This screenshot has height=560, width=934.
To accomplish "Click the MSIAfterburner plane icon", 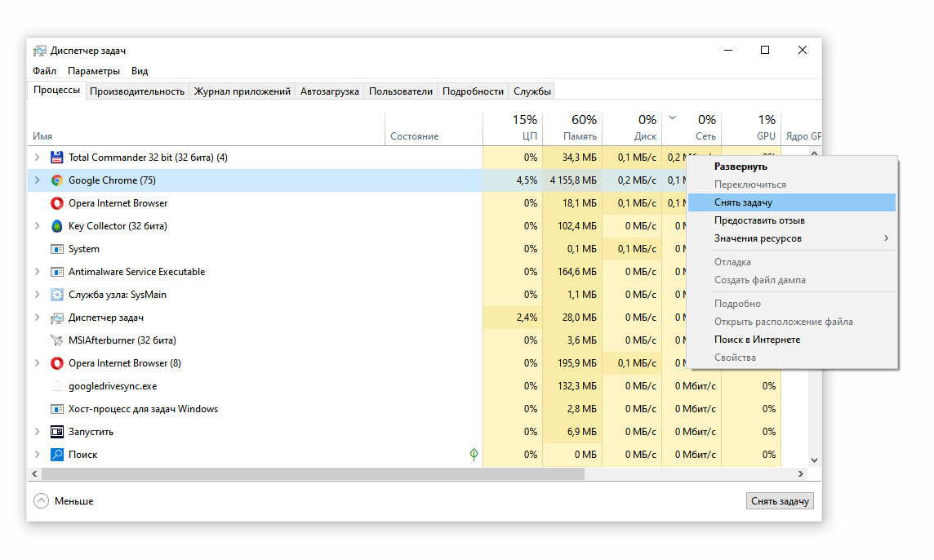I will click(x=56, y=340).
